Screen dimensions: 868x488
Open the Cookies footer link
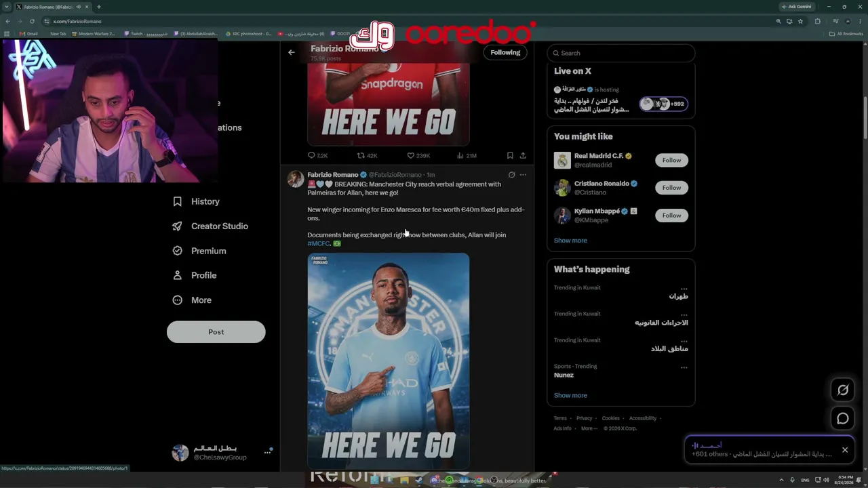[611, 418]
